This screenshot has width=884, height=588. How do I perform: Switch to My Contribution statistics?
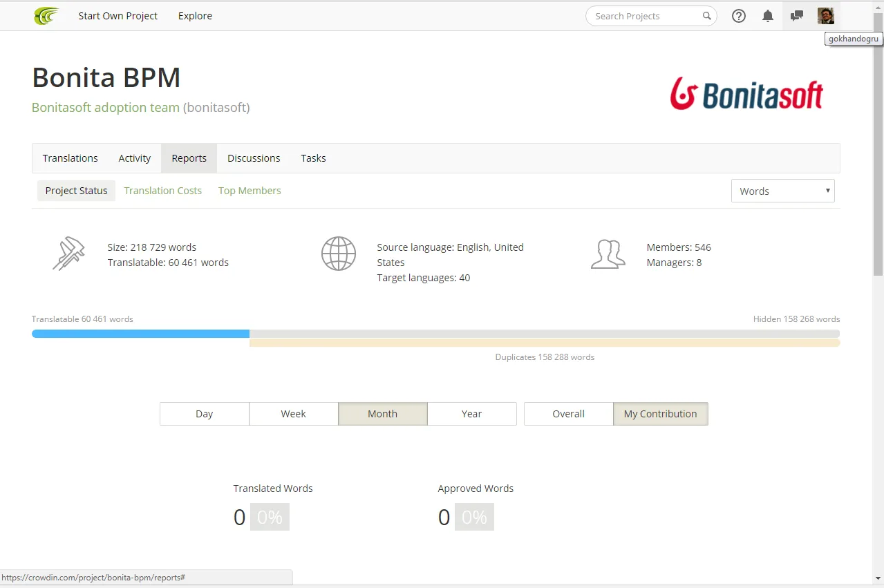(661, 414)
